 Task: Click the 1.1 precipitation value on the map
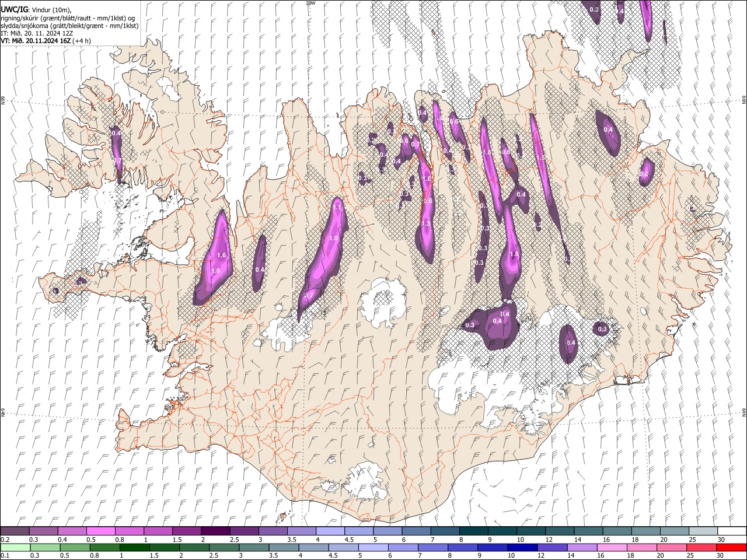(x=337, y=207)
